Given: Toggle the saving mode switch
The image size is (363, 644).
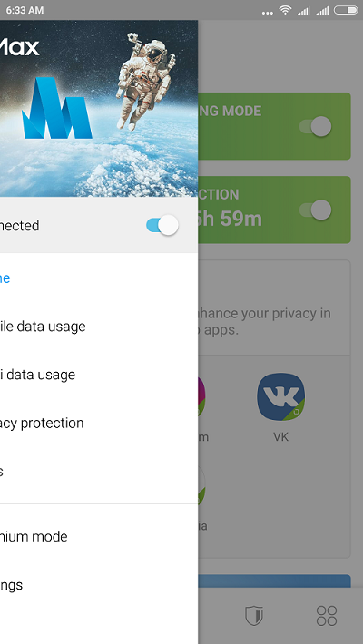Looking at the screenshot, I should [315, 126].
